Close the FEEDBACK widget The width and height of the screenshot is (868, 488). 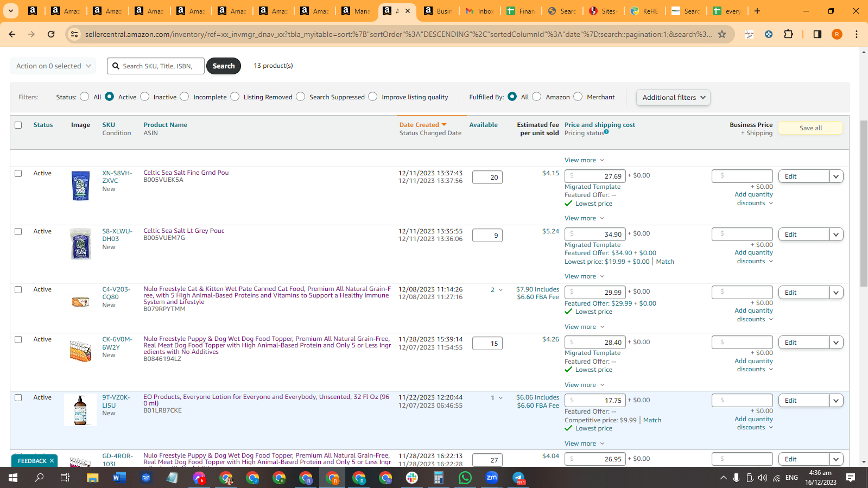(52, 461)
